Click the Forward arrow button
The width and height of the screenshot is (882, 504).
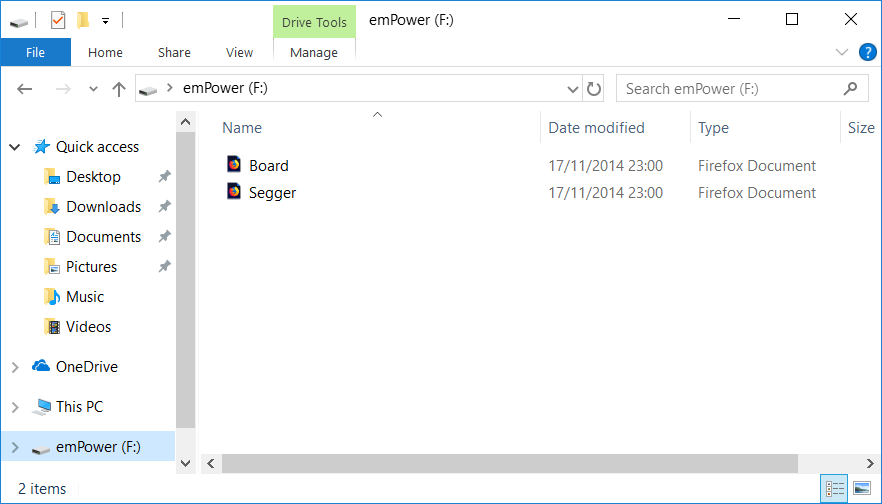(x=63, y=89)
